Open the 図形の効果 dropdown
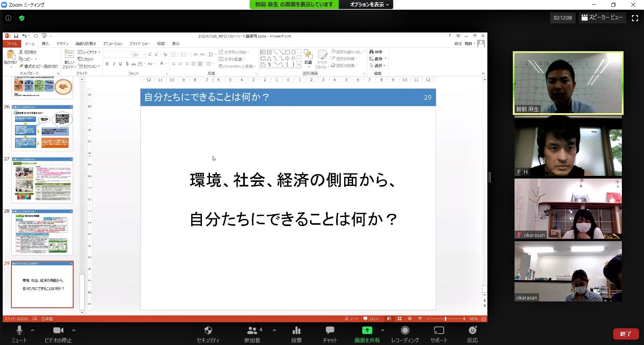This screenshot has width=644, height=345. tap(344, 65)
